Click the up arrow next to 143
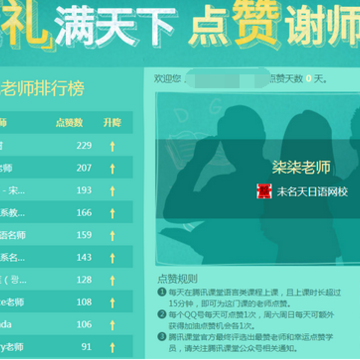The image size is (360, 360). click(112, 258)
